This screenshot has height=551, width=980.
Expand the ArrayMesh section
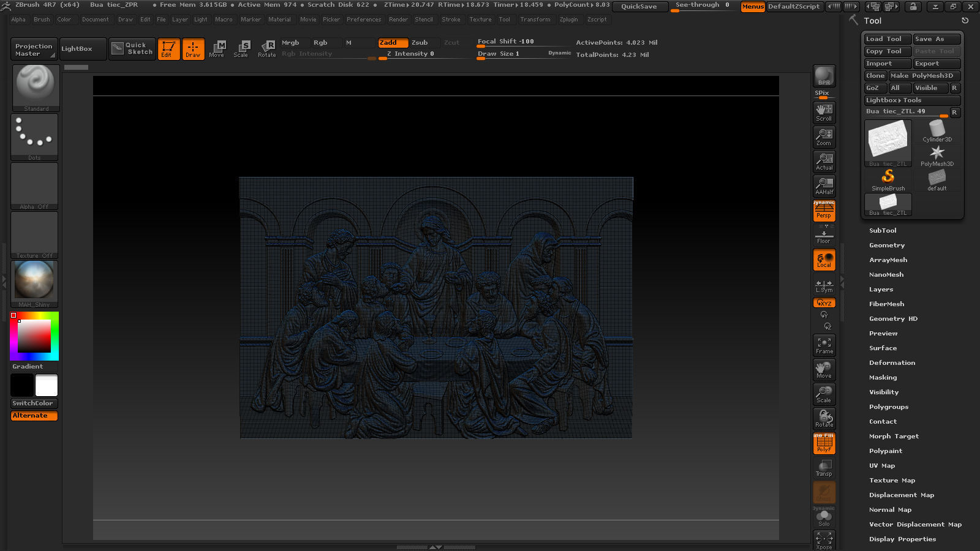pos(888,260)
